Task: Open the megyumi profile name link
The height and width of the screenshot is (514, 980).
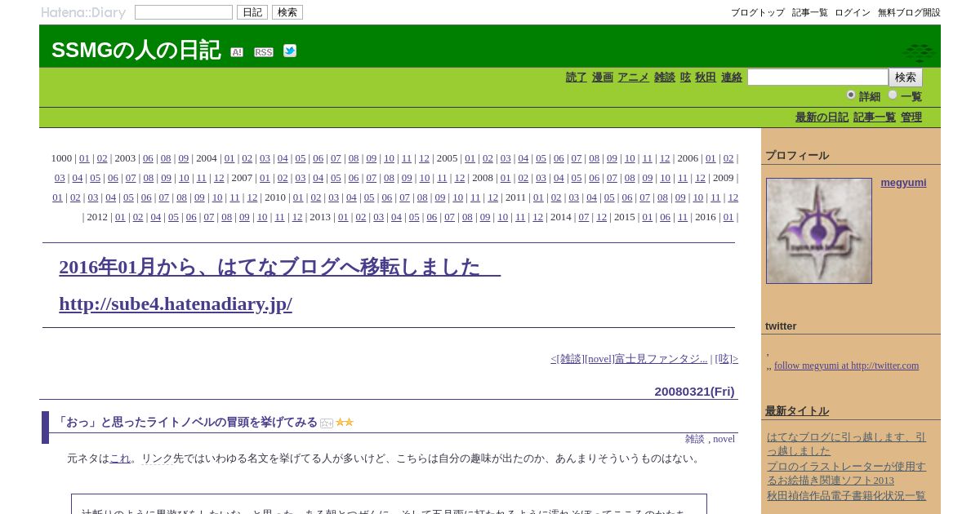Action: (x=903, y=183)
